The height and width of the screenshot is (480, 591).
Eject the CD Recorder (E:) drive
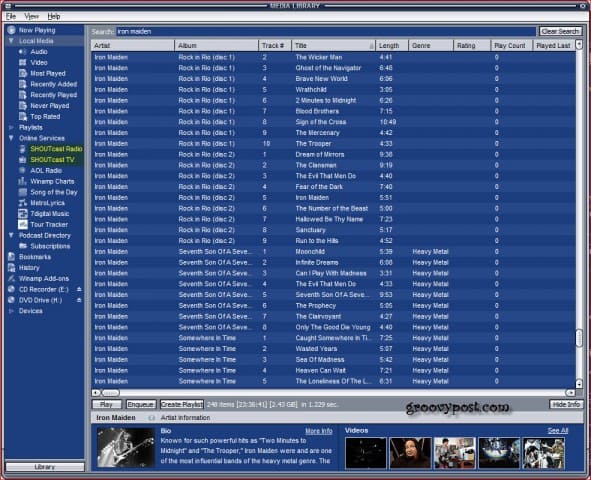pos(79,289)
